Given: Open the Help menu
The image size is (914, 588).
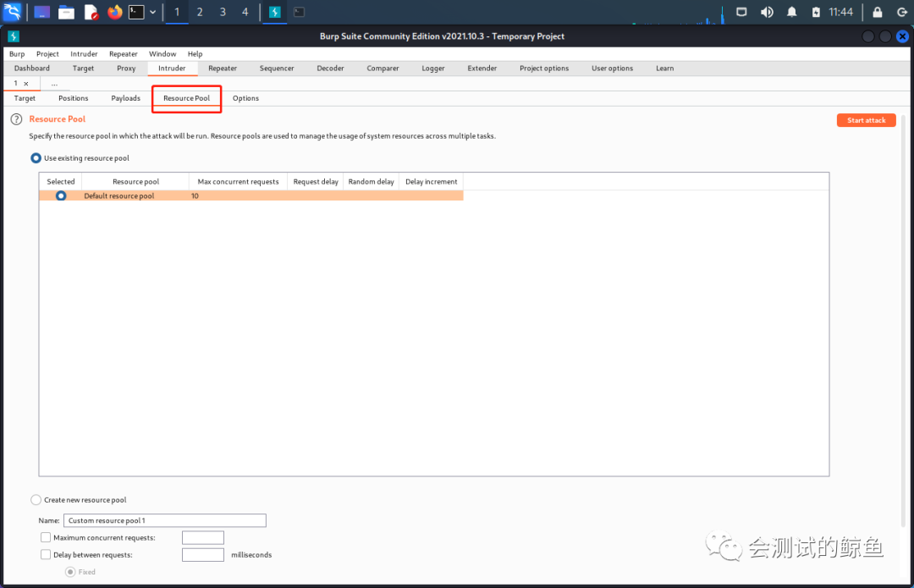Looking at the screenshot, I should pyautogui.click(x=195, y=53).
